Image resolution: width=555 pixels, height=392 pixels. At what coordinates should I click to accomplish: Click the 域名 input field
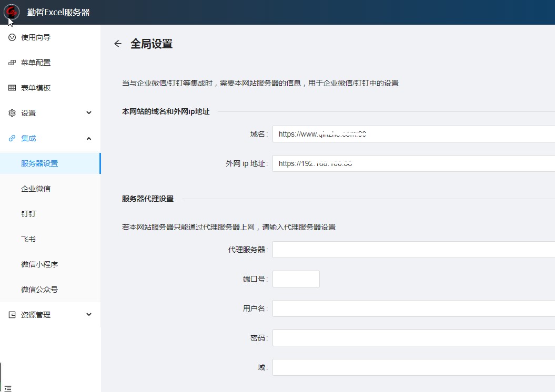tap(413, 134)
